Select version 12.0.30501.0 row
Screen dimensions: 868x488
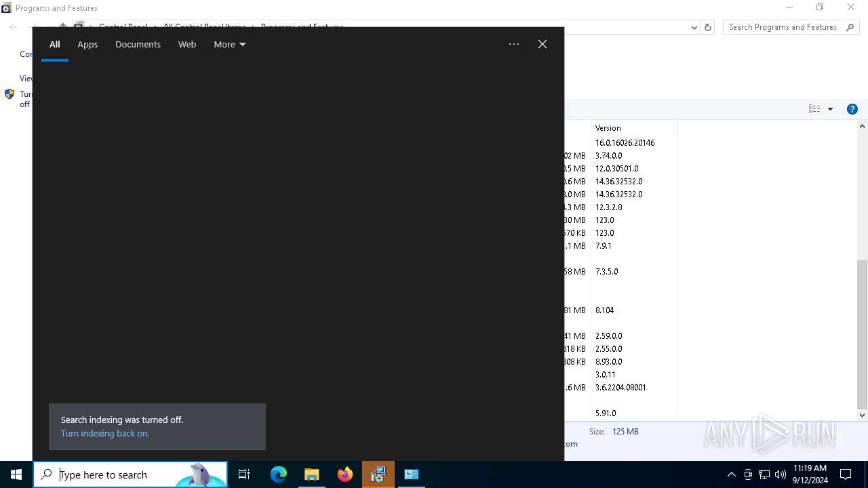click(x=616, y=169)
